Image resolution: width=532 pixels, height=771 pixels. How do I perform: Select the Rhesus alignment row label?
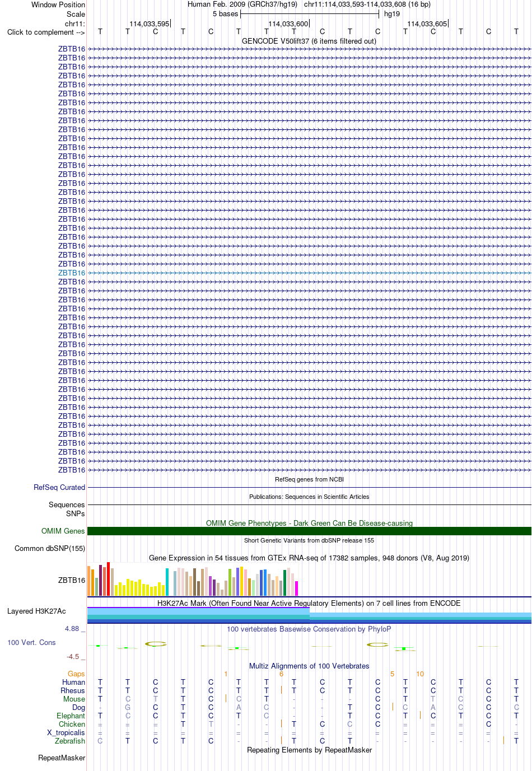coord(73,690)
